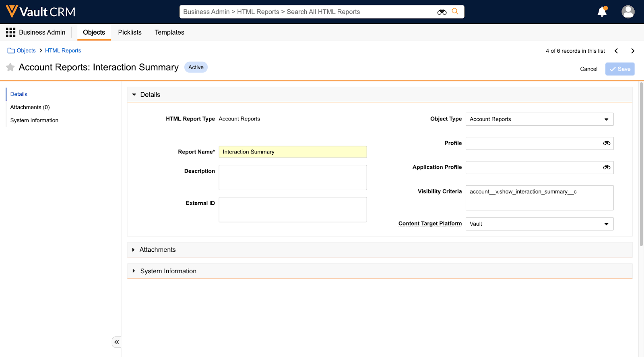Open the notifications bell
The width and height of the screenshot is (644, 357).
tap(602, 12)
